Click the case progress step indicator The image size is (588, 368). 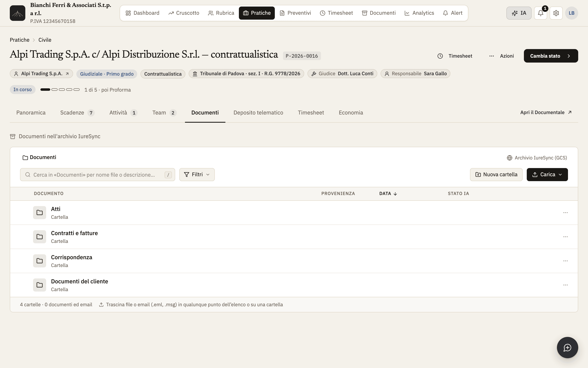pyautogui.click(x=60, y=90)
